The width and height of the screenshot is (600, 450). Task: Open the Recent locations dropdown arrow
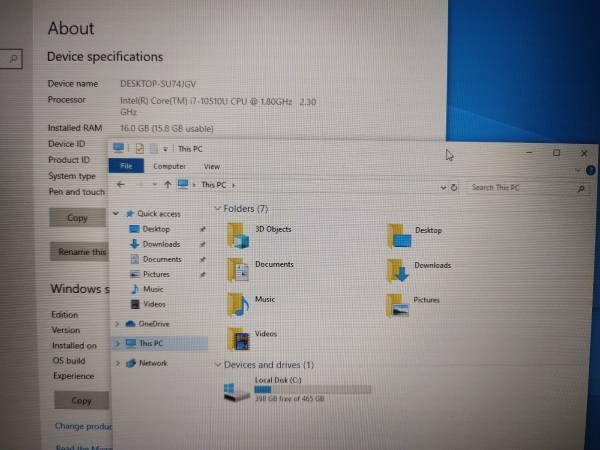(154, 184)
